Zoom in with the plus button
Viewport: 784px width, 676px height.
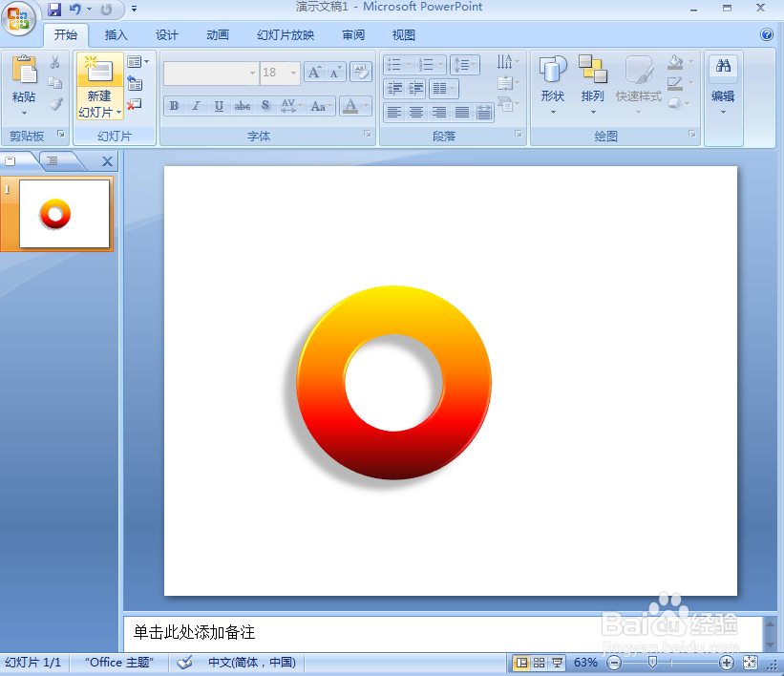[726, 663]
